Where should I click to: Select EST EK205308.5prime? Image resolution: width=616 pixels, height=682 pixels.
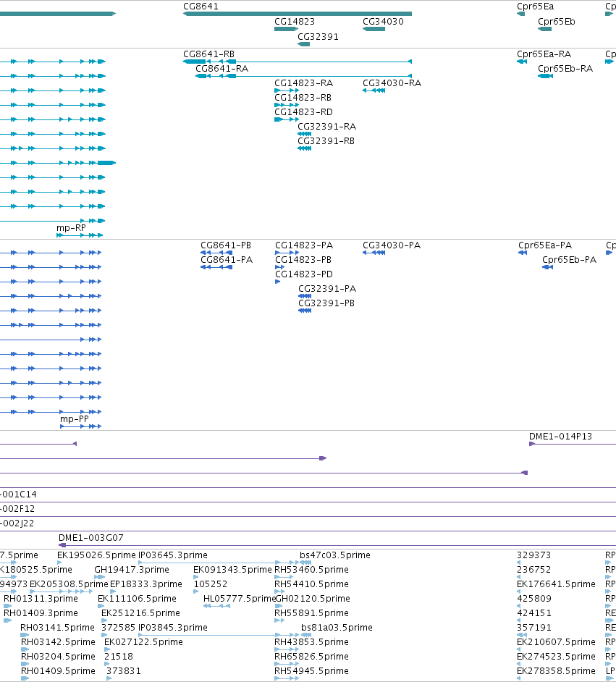pyautogui.click(x=61, y=592)
